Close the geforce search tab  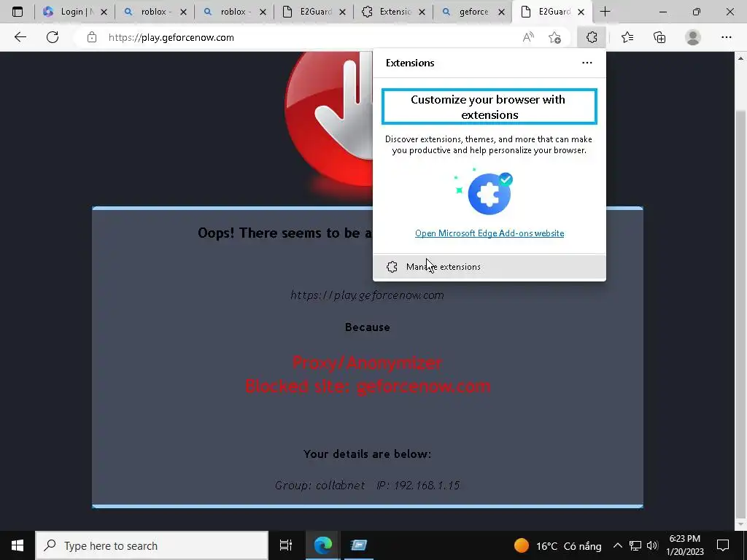(x=501, y=12)
